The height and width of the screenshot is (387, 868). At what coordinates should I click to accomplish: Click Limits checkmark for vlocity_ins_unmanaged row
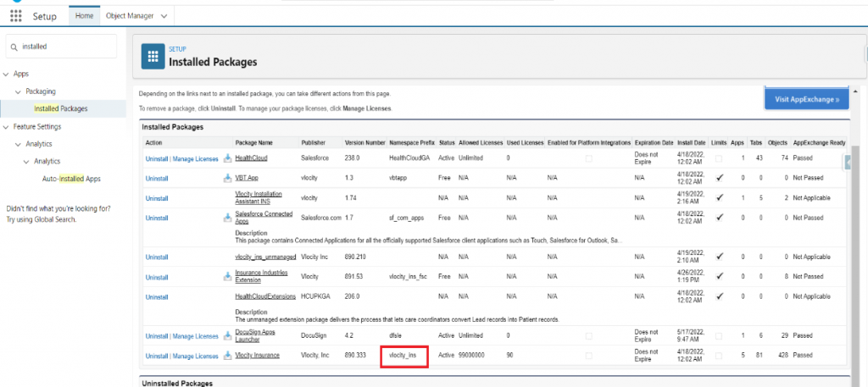719,257
